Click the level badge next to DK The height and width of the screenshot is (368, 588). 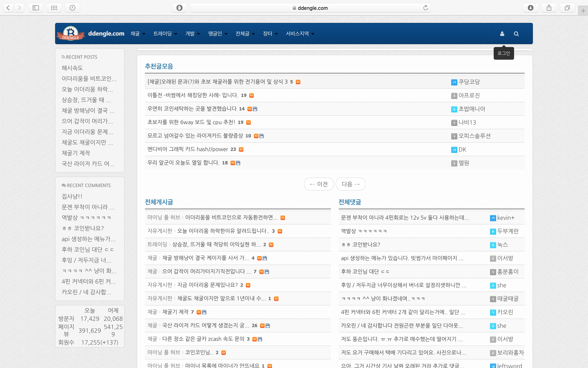coord(454,150)
